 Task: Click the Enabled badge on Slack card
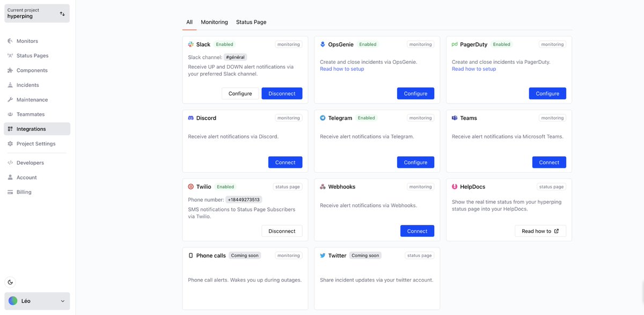pyautogui.click(x=224, y=45)
